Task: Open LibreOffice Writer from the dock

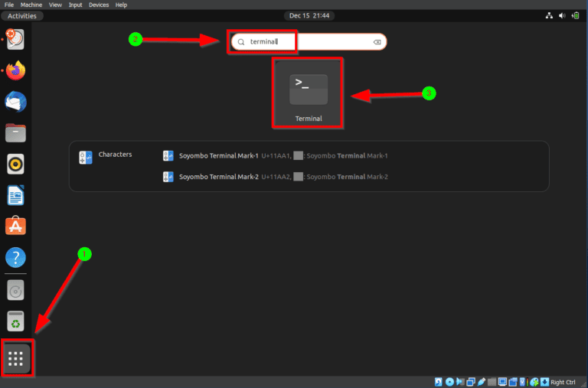Action: [15, 195]
